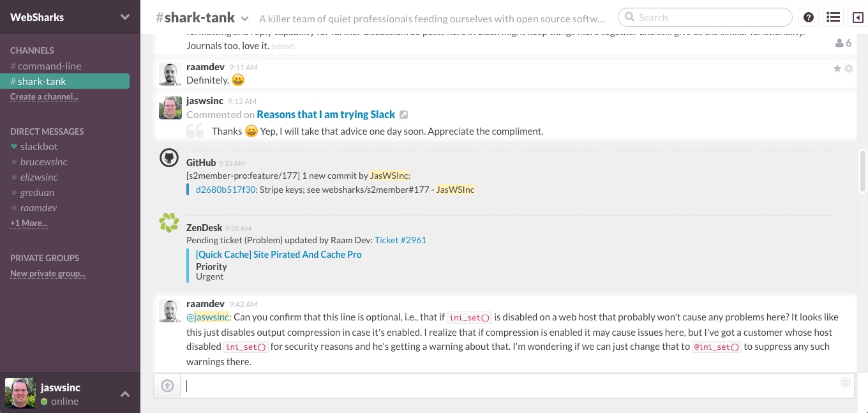Click raamdev's avatar at 9:42 AM
This screenshot has height=413, width=868.
(169, 311)
